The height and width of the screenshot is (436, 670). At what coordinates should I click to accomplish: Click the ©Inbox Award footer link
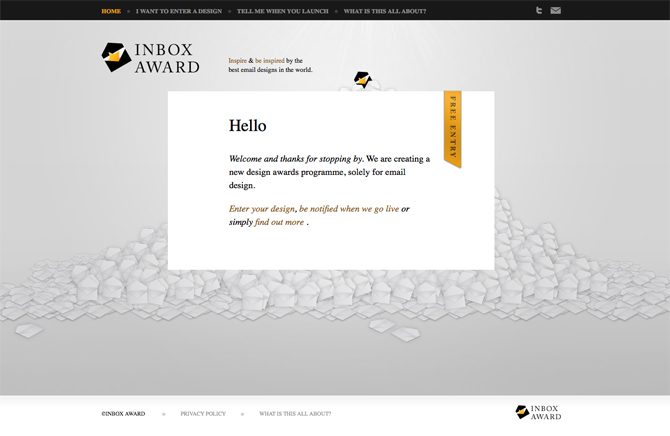123,413
